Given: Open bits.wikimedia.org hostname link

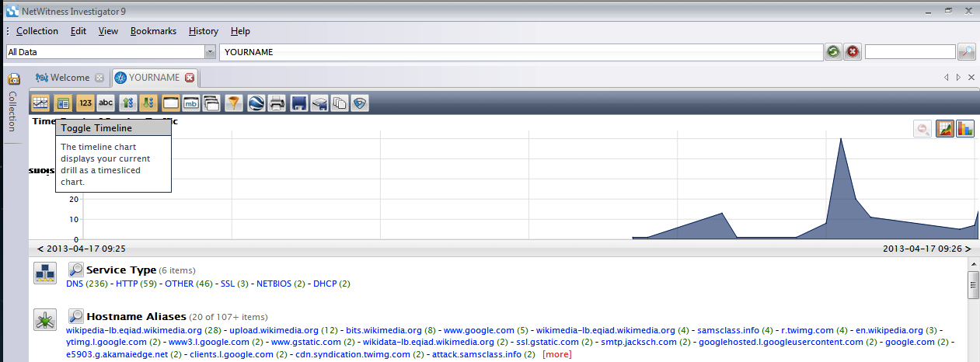Looking at the screenshot, I should [384, 330].
